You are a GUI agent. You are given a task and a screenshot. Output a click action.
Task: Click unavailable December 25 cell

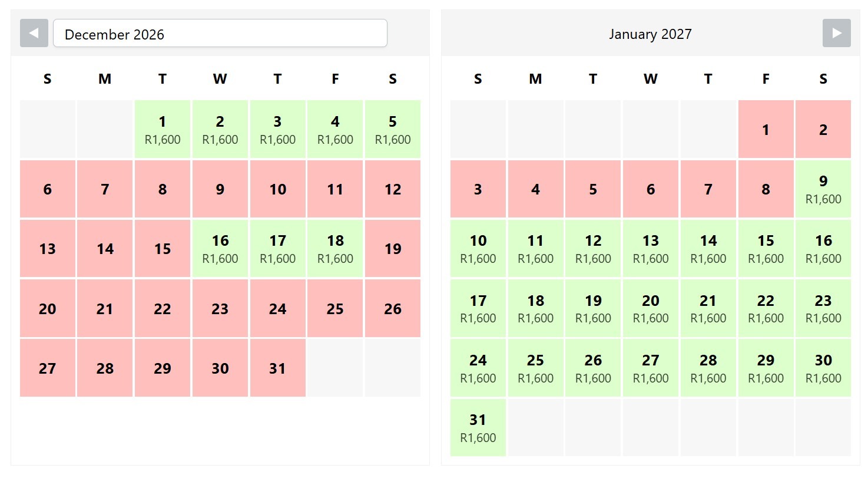335,308
